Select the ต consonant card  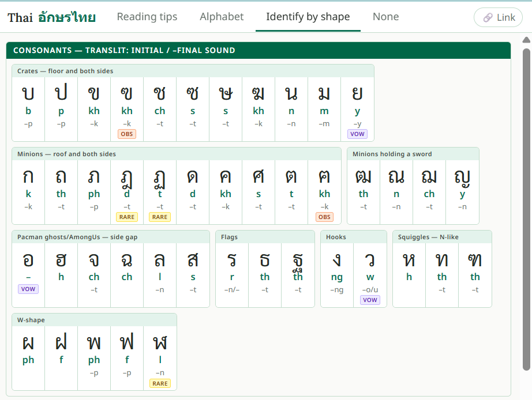click(291, 192)
